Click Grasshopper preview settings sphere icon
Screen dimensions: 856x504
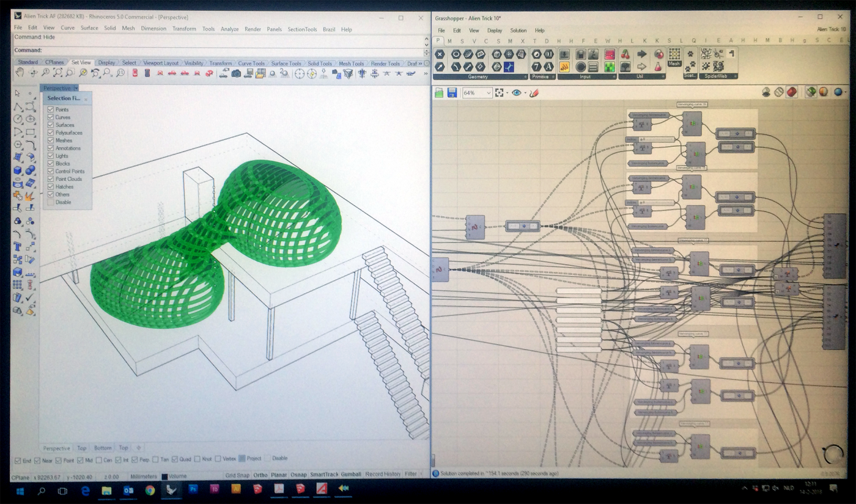[838, 92]
